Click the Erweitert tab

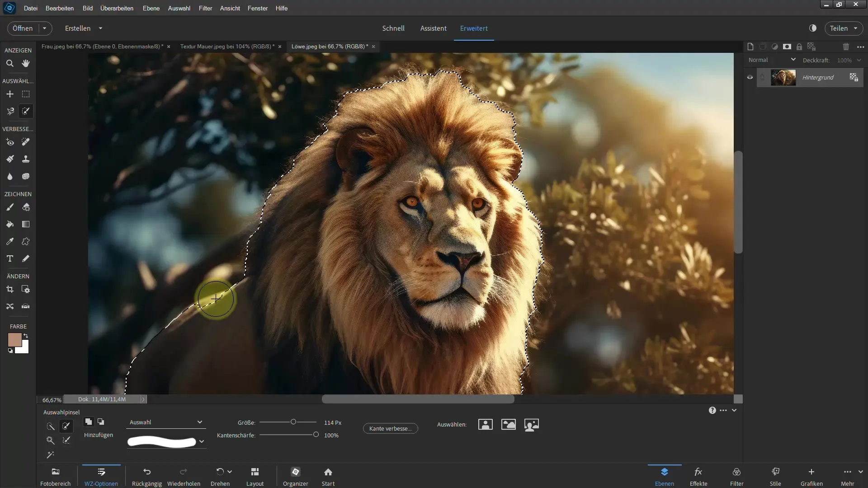pos(474,28)
